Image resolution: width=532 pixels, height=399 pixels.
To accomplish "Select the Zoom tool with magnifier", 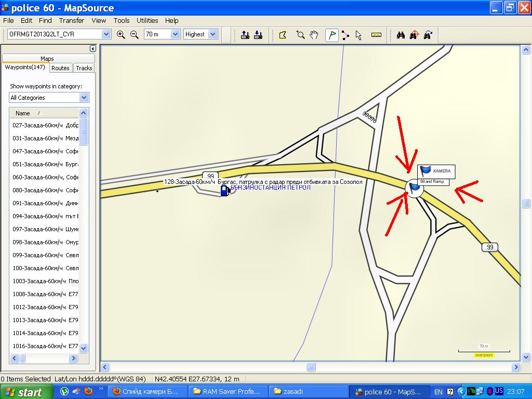I will (300, 35).
